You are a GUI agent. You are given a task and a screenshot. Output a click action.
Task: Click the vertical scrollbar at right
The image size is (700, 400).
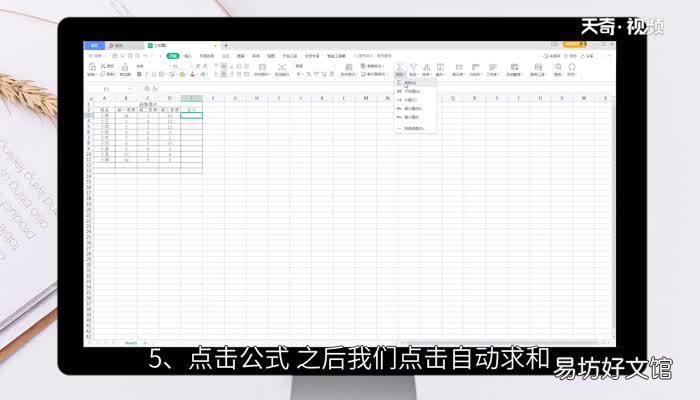[x=613, y=219]
